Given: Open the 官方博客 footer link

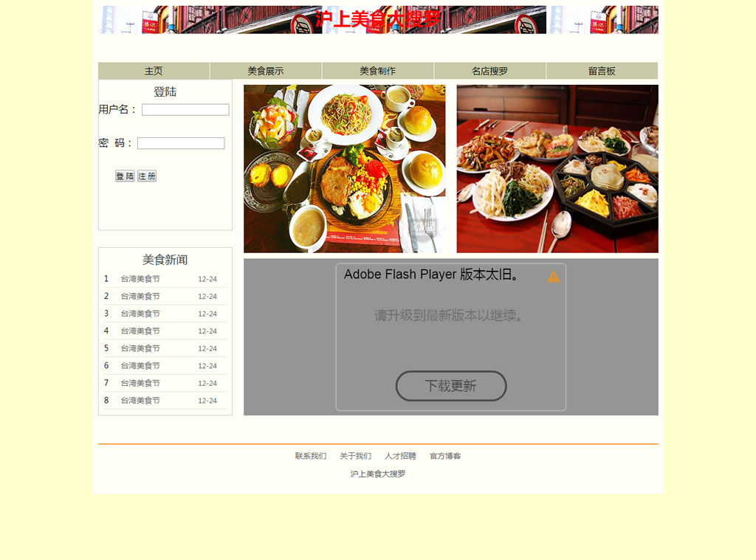Looking at the screenshot, I should point(445,456).
